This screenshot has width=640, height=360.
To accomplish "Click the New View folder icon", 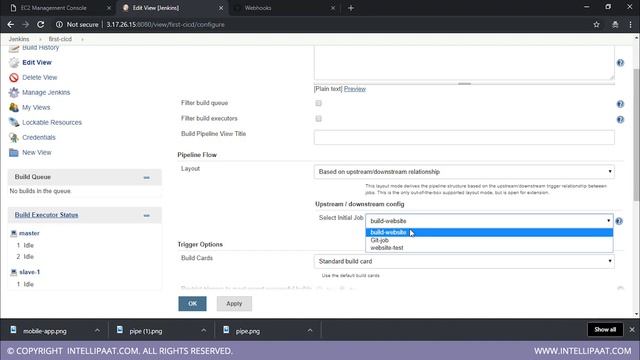I will point(14,153).
